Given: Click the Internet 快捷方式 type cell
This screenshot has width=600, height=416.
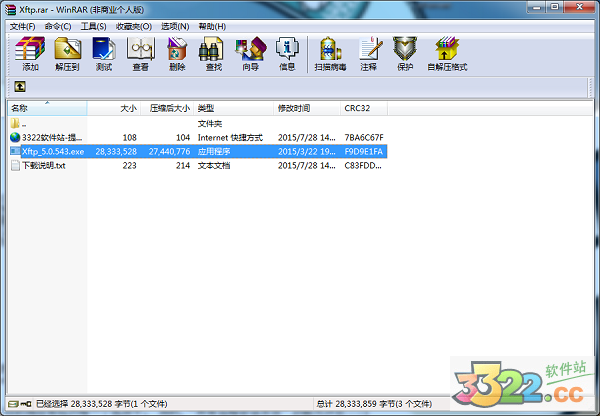Looking at the screenshot, I should pos(230,137).
